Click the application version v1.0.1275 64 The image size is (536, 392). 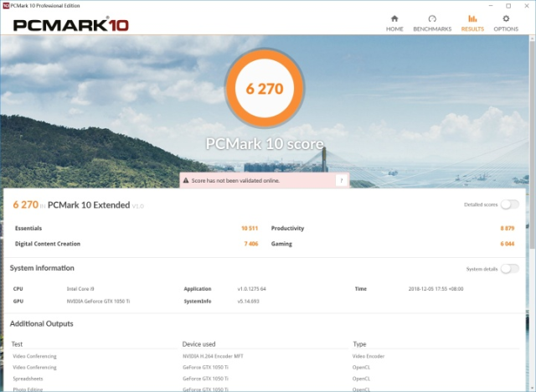click(x=251, y=289)
